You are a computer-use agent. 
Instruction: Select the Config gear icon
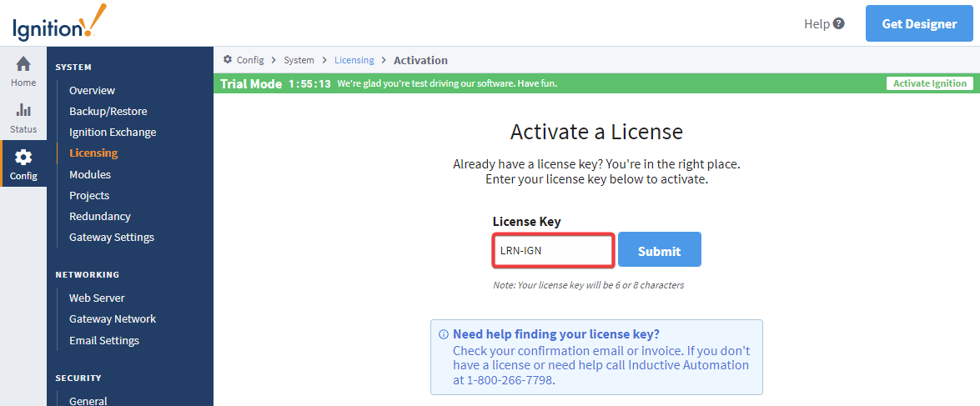[x=23, y=157]
